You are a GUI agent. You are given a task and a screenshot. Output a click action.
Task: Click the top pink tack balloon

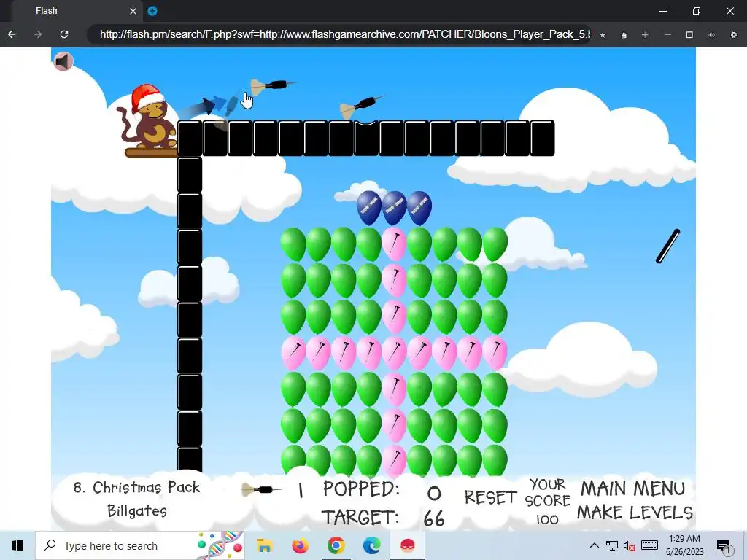pos(394,244)
